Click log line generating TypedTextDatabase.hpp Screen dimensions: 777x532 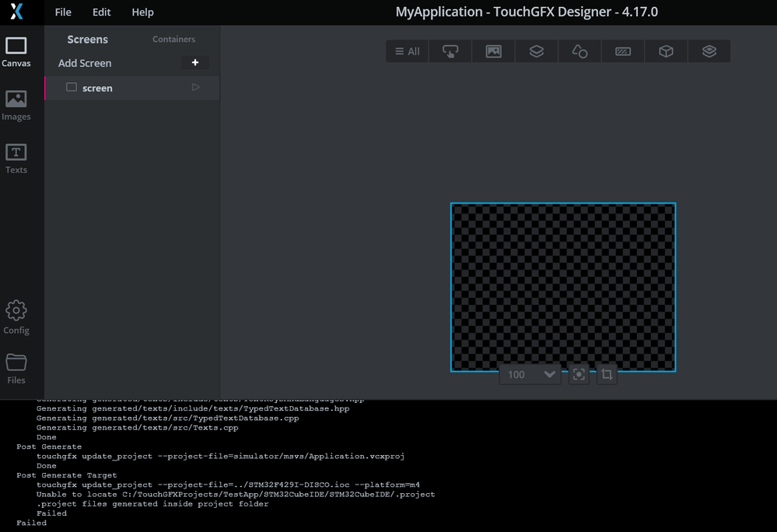point(193,408)
